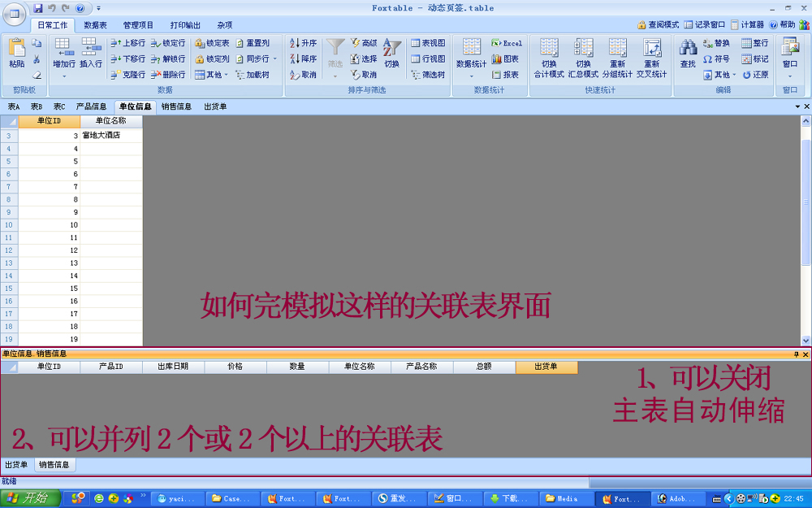Open the 其他 dropdown in 编辑 group
Image resolution: width=812 pixels, height=508 pixels.
tap(719, 75)
